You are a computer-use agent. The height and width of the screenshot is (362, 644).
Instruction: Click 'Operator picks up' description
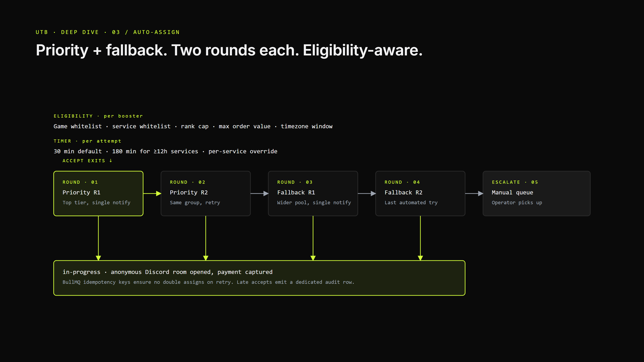(517, 203)
